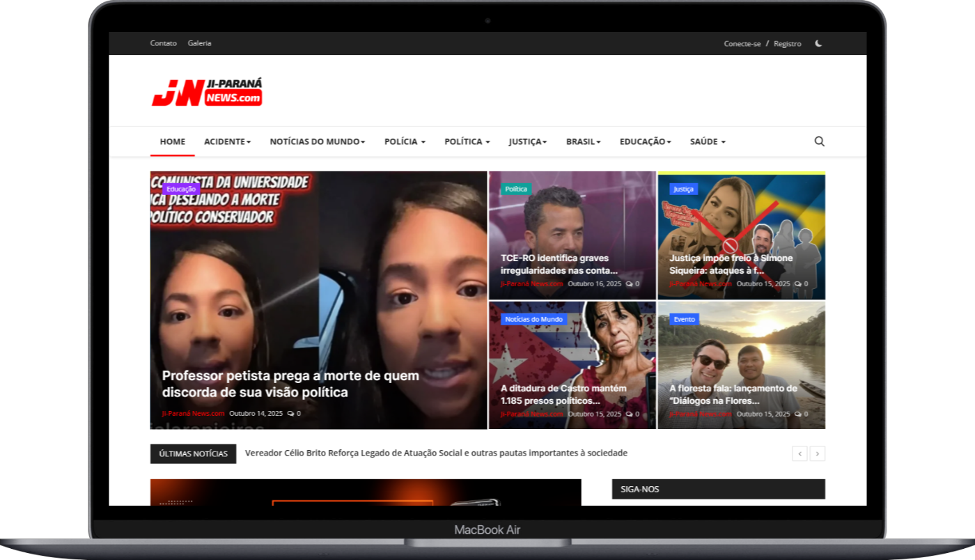Click the Evento badge on the forest story
Viewport: 975px width, 560px height.
tap(684, 319)
